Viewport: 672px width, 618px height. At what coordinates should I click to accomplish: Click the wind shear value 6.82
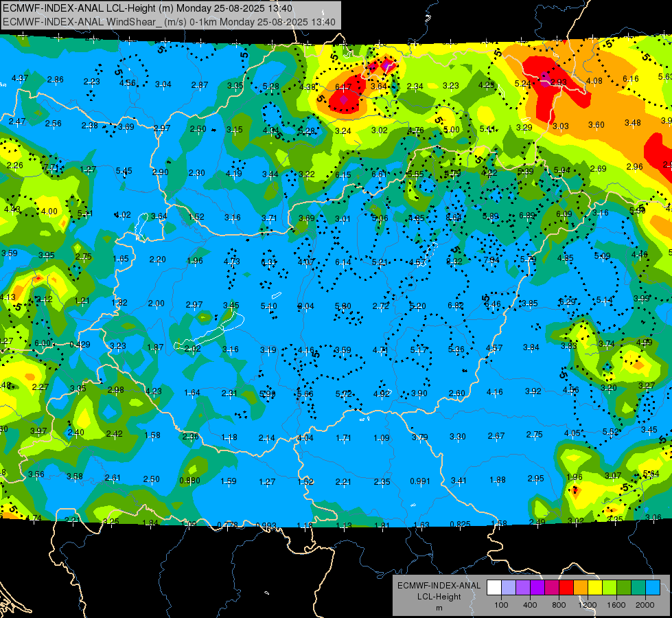click(x=456, y=306)
